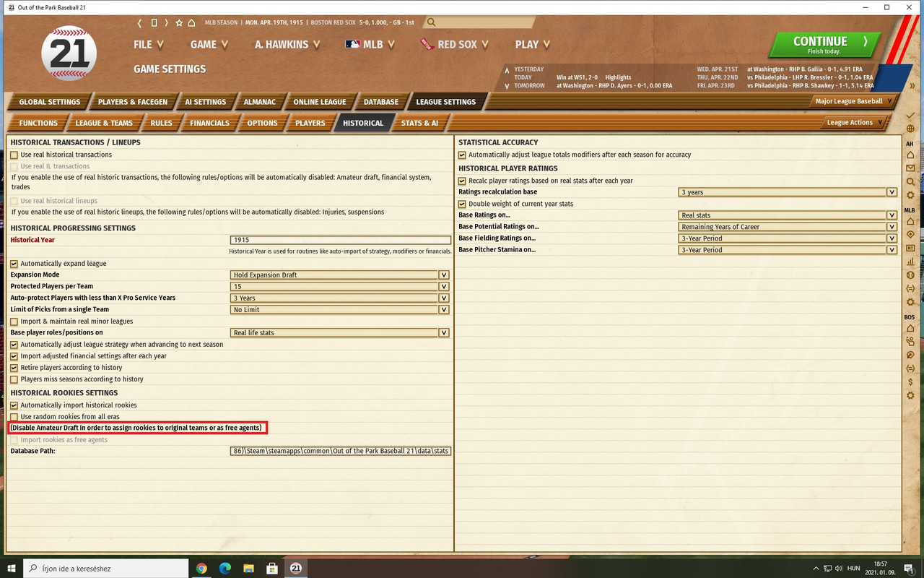This screenshot has width=924, height=578.
Task: Click the MLB section diamond marker icon
Action: 910,235
